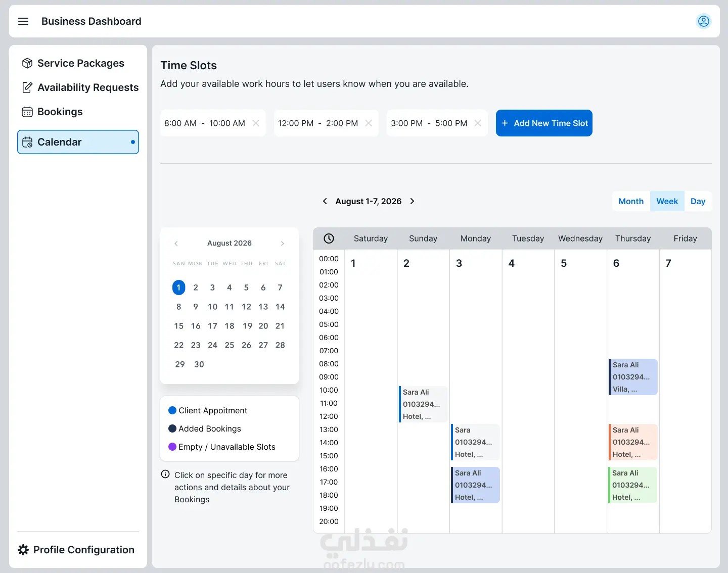The image size is (728, 573).
Task: Go to next month in mini calendar
Action: pos(283,244)
